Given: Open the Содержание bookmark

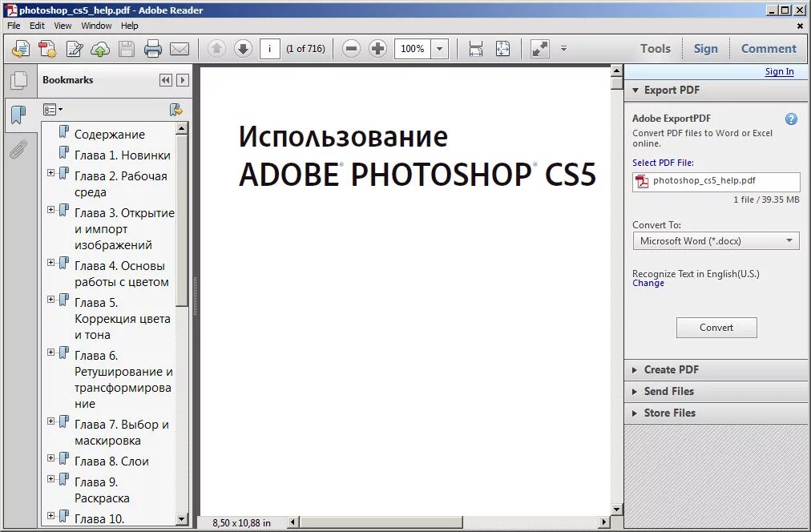Looking at the screenshot, I should (110, 135).
